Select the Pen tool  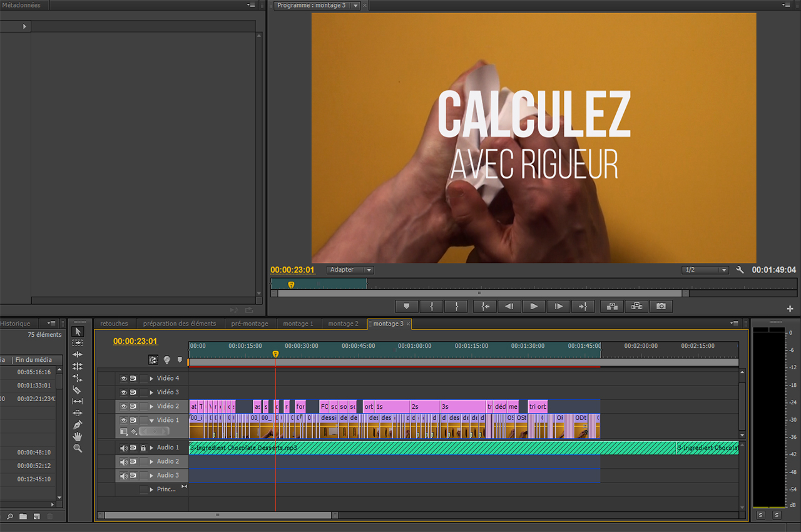pos(78,425)
